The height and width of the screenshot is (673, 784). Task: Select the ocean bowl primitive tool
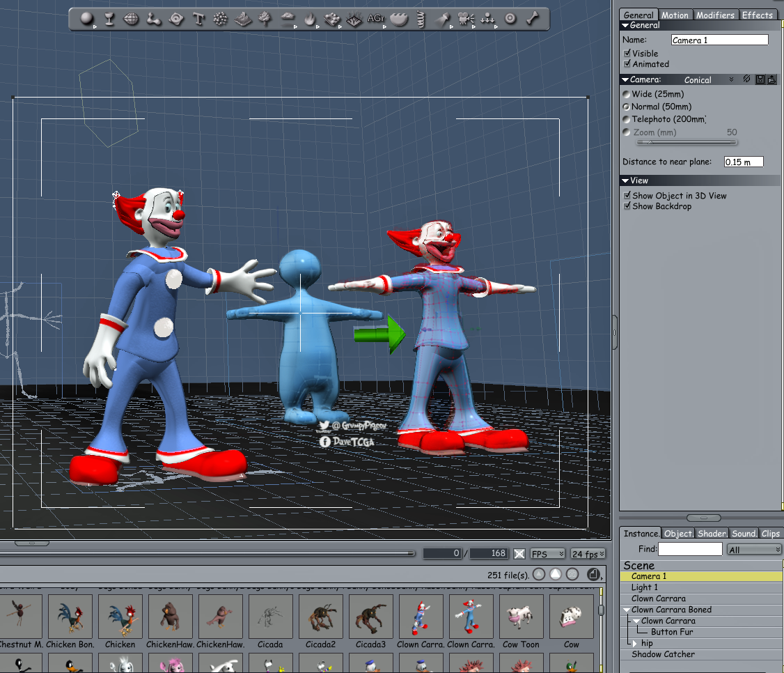click(x=399, y=19)
